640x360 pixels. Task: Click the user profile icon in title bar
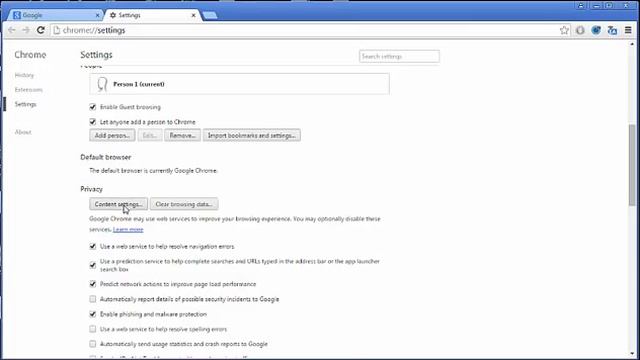pos(580,6)
